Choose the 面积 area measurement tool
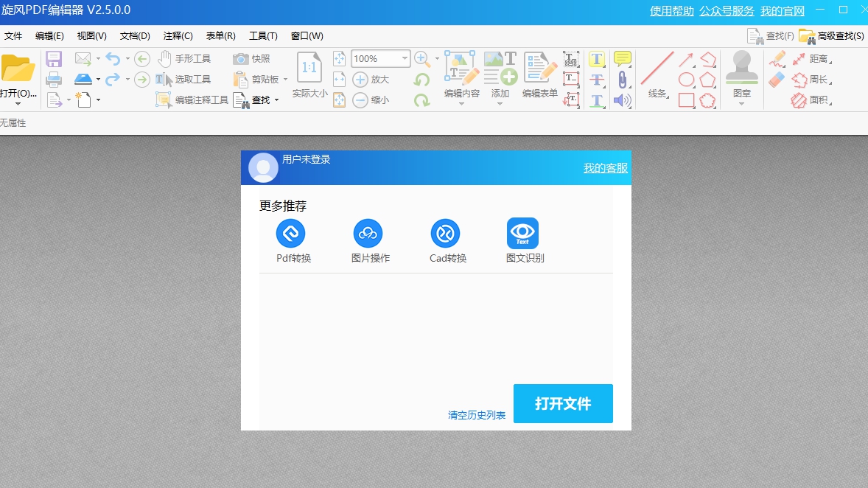This screenshot has width=868, height=488. [x=819, y=100]
